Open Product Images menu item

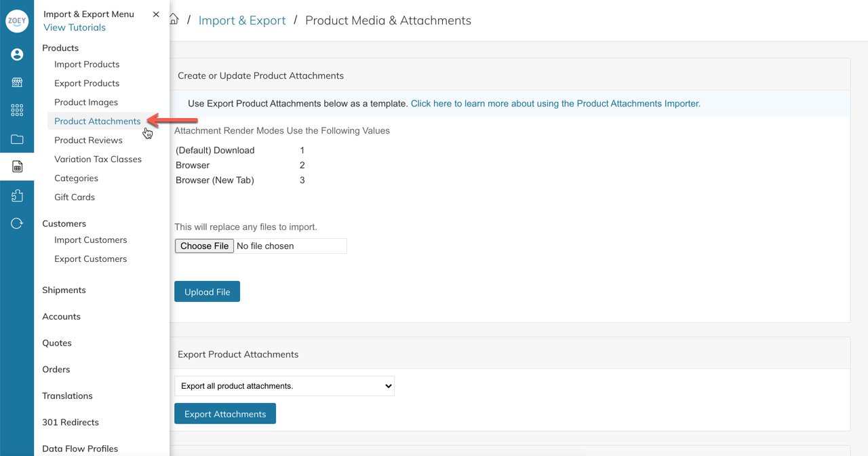[x=86, y=102]
